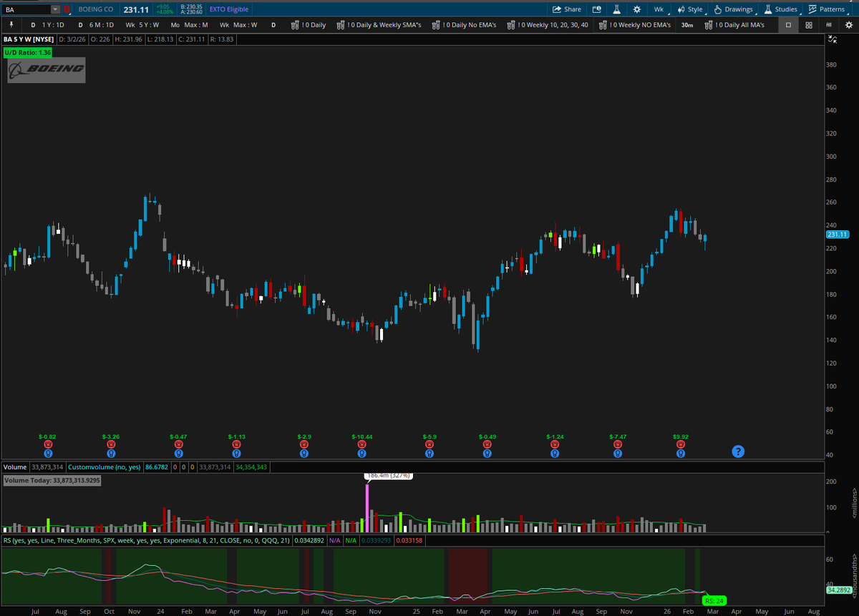This screenshot has height=616, width=859.
Task: Click the BA symbol input field
Action: pos(26,9)
